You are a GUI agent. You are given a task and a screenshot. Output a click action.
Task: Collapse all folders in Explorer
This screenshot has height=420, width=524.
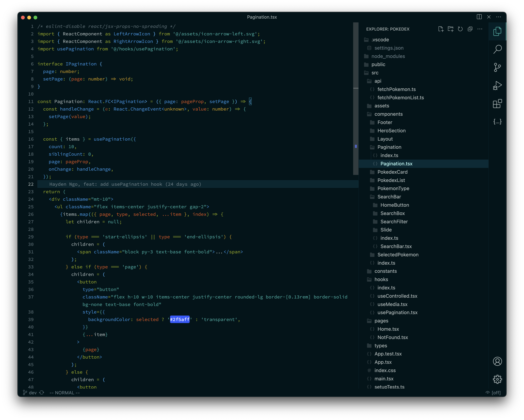pos(470,29)
